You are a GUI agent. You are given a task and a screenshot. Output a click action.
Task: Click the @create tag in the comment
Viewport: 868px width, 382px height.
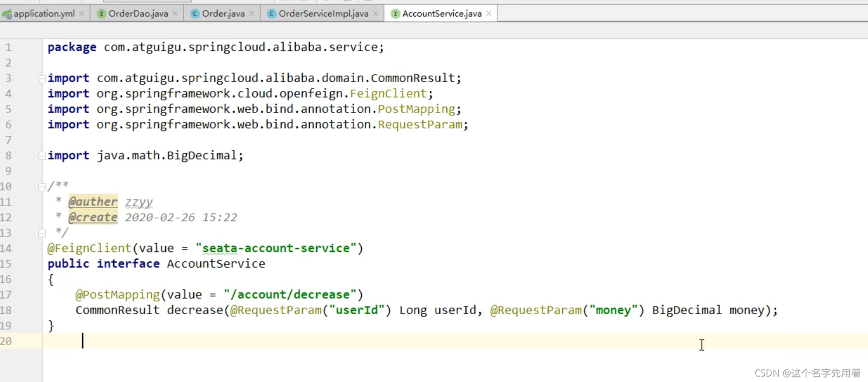pyautogui.click(x=93, y=217)
